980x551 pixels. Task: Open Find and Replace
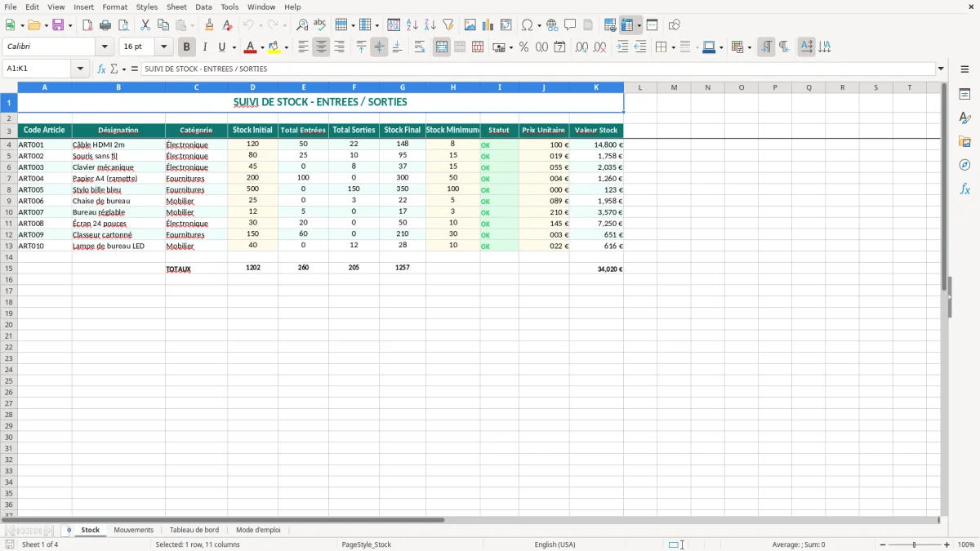tap(302, 25)
